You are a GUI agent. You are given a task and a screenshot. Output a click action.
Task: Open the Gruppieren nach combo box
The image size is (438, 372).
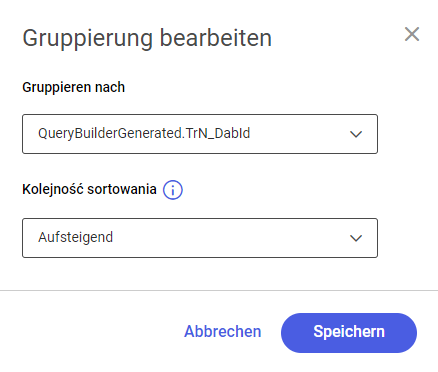[x=200, y=134]
